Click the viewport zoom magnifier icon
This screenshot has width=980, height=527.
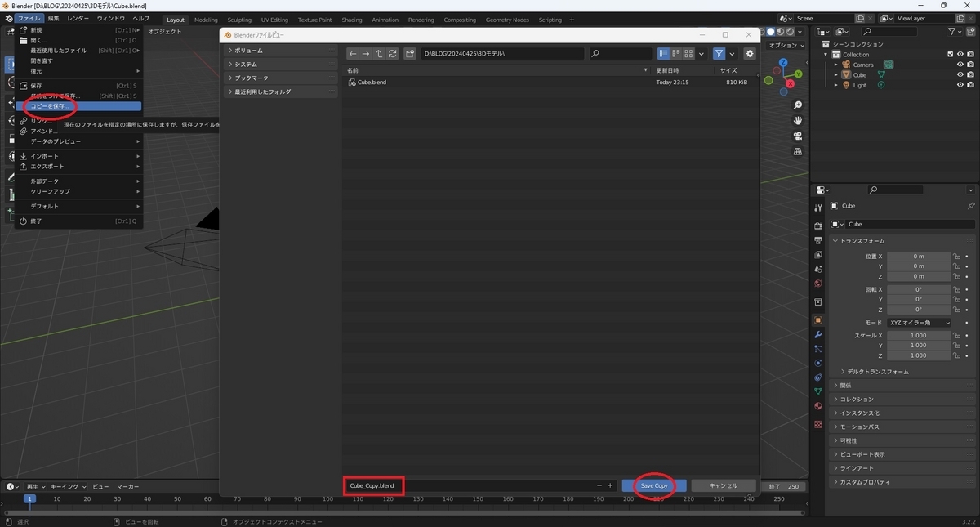798,105
